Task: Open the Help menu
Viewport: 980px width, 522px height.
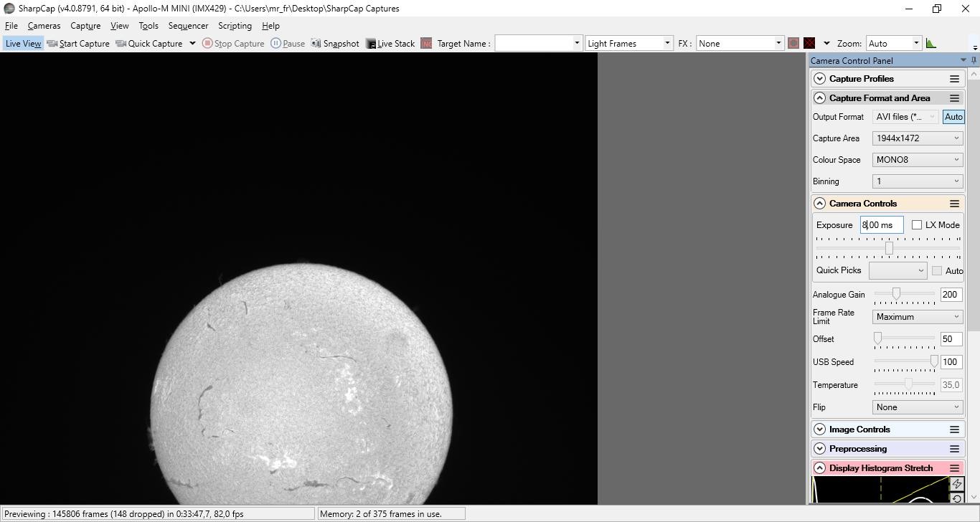Action: point(270,26)
